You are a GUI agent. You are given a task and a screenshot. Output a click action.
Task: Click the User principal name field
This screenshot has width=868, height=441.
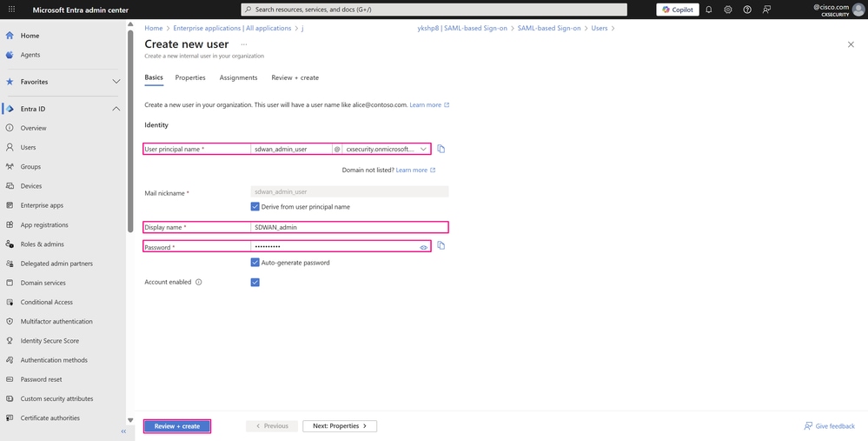point(291,149)
